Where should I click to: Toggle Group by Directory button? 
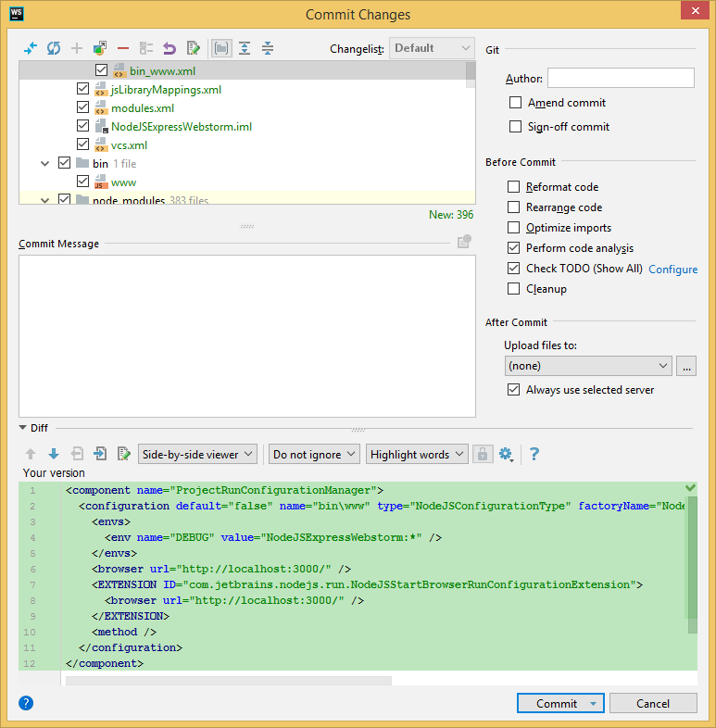click(x=221, y=48)
